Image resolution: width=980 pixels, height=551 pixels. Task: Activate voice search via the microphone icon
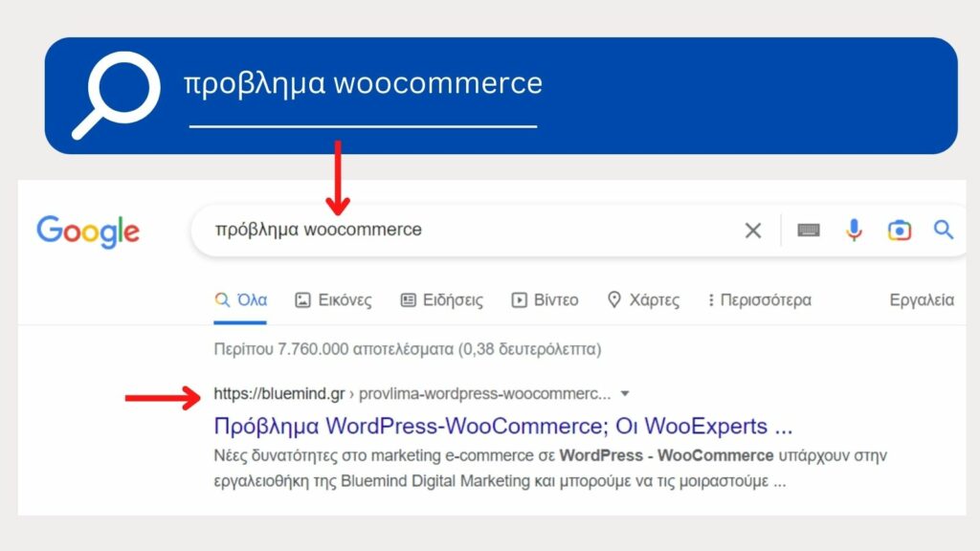pyautogui.click(x=854, y=230)
